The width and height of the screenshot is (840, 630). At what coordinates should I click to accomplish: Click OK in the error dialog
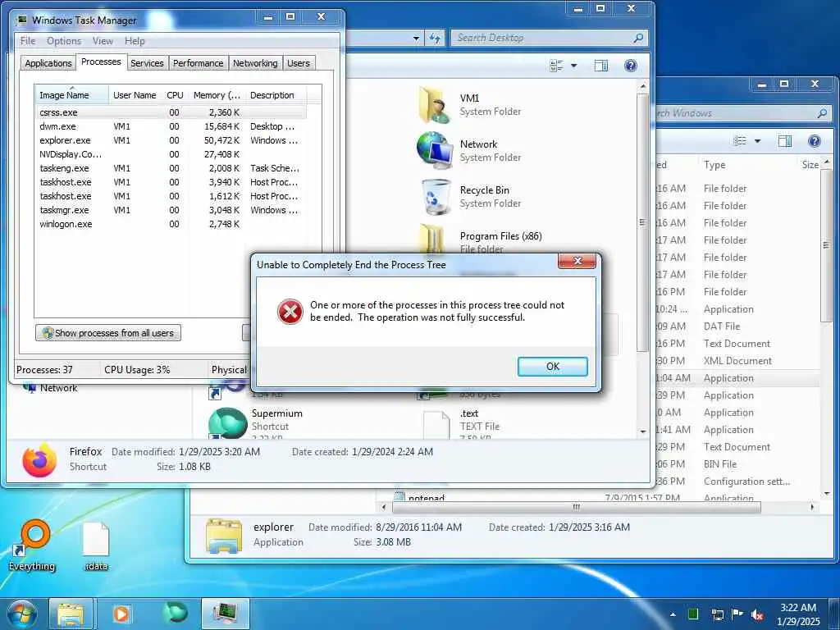point(552,367)
